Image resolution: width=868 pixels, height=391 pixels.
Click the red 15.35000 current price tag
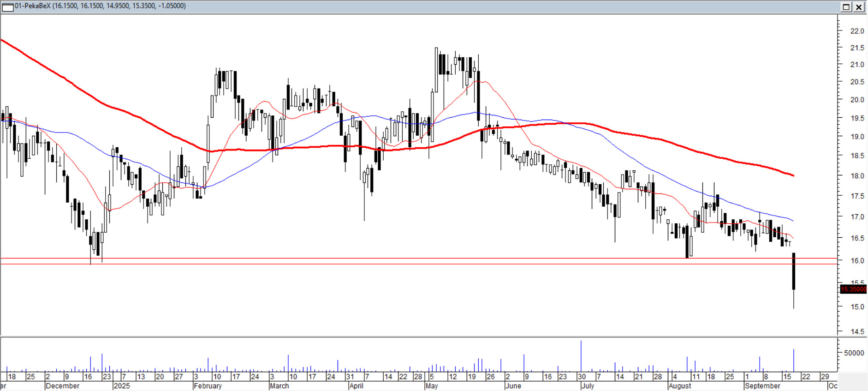click(x=853, y=289)
